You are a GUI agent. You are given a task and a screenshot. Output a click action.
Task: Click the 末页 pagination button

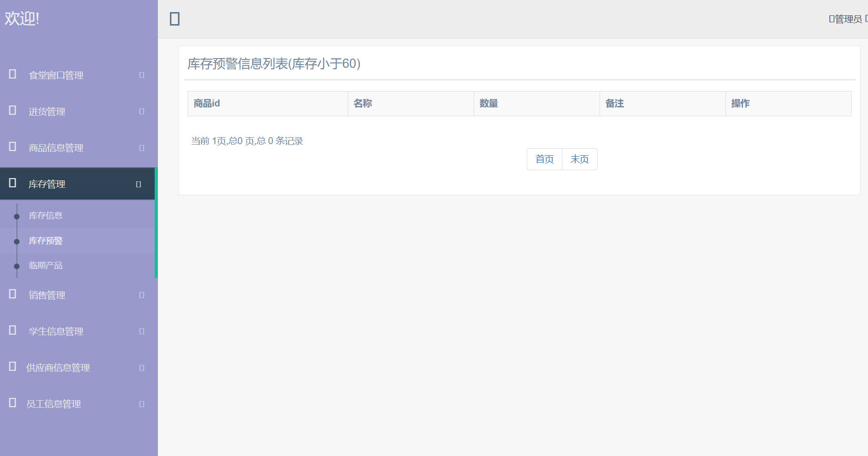[x=579, y=159]
